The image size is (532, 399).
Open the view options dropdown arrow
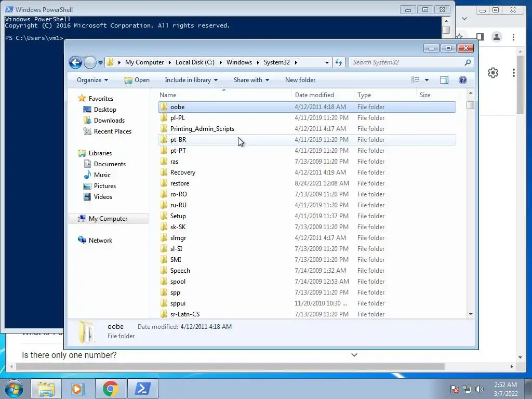(427, 80)
